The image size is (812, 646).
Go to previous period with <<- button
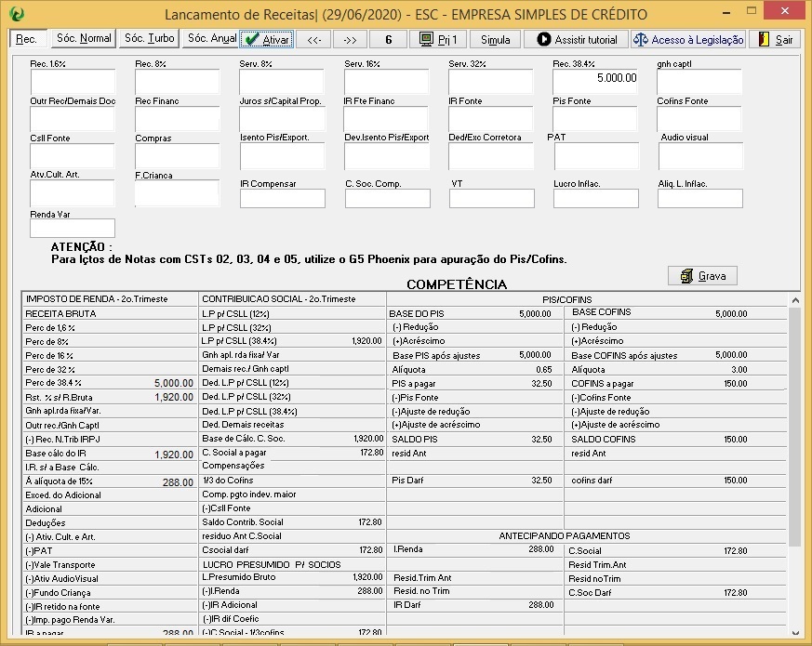click(313, 40)
